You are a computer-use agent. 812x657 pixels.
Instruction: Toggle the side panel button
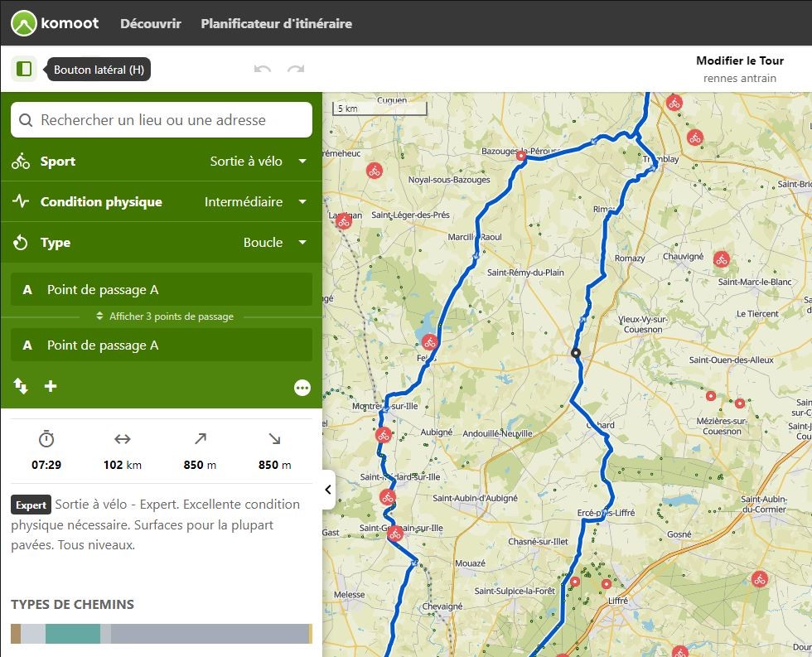24,69
